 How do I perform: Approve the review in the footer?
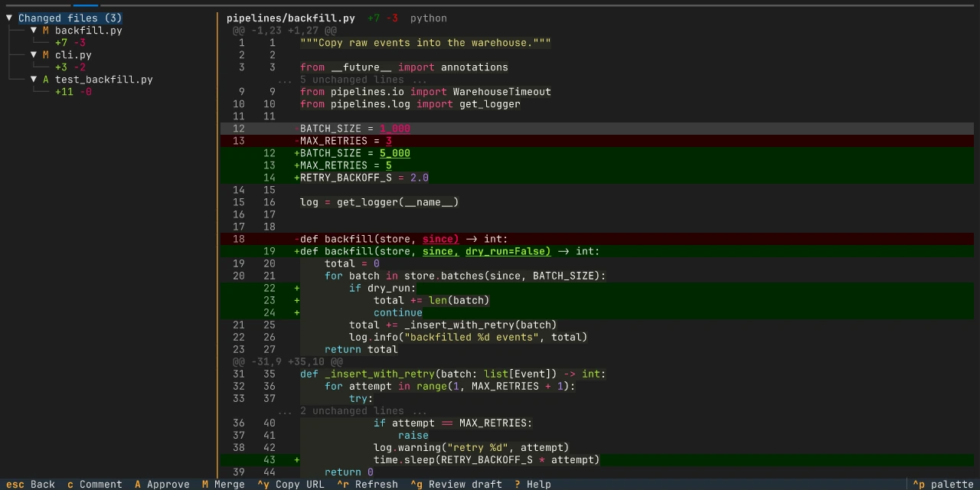click(162, 484)
